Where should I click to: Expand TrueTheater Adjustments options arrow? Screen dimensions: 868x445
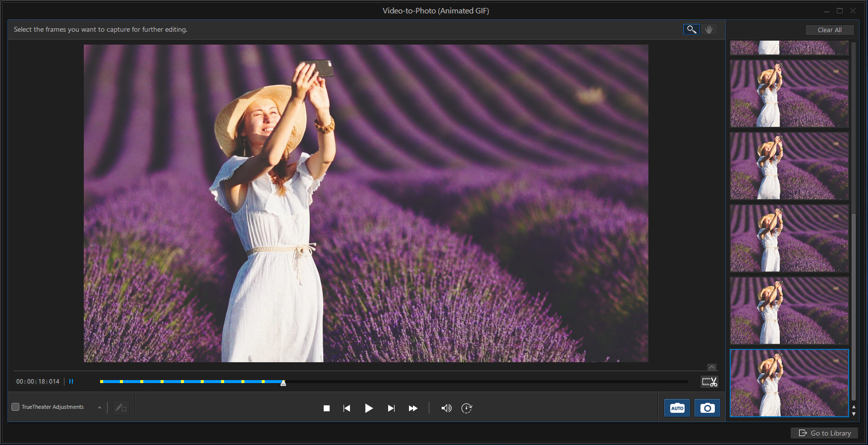pos(100,407)
